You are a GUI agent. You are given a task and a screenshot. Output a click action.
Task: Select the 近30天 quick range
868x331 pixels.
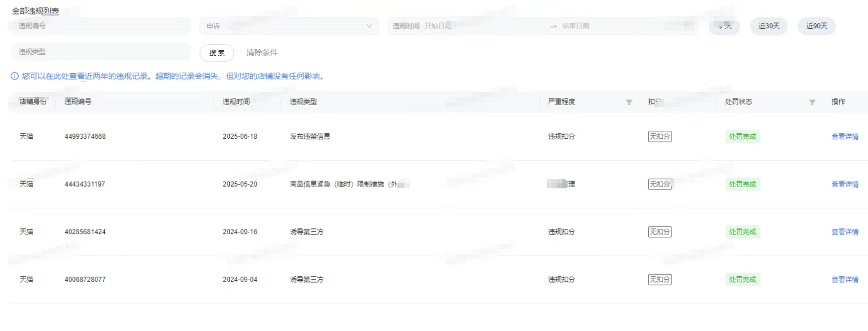769,26
